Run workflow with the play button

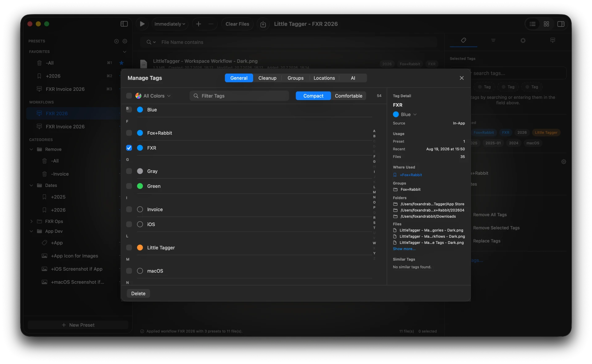click(142, 24)
